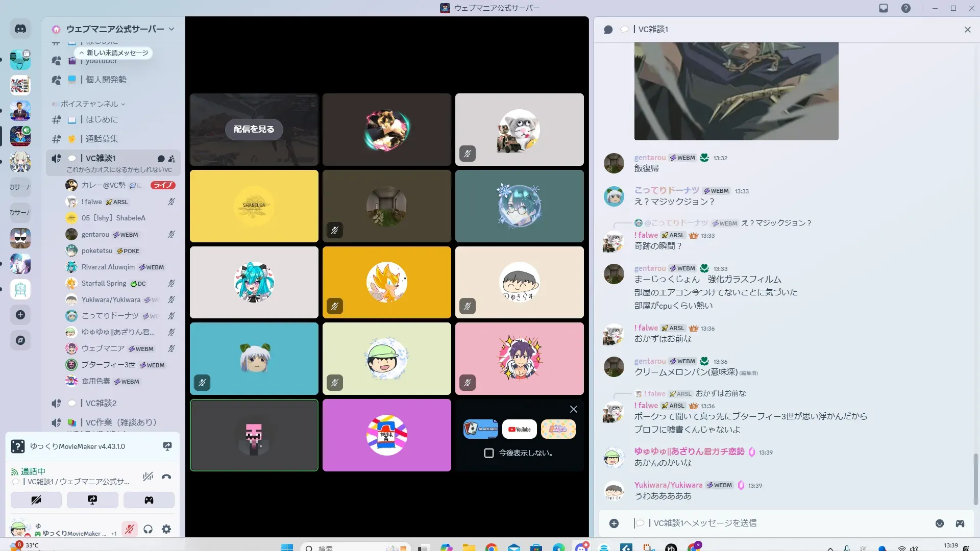The width and height of the screenshot is (980, 551).
Task: Open the 通話募集 text channel
Action: point(102,139)
